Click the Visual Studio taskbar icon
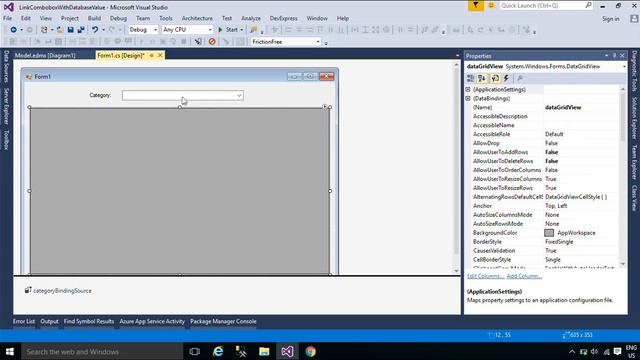The width and height of the screenshot is (640, 360). (x=287, y=351)
